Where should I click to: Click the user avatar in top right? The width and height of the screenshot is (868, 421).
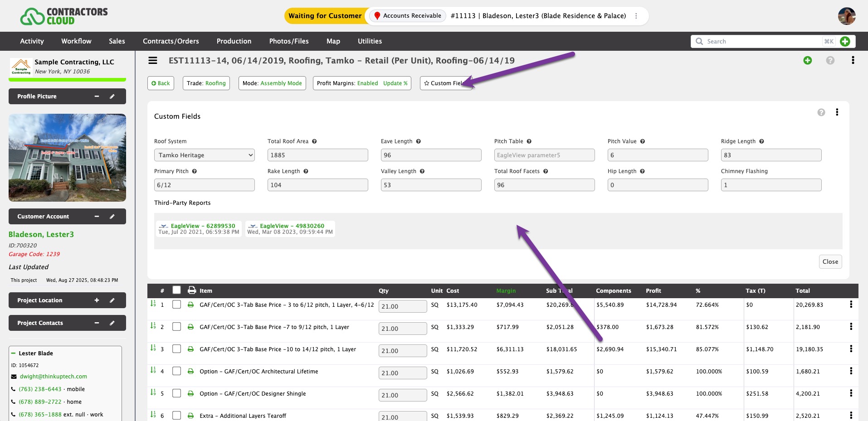(846, 16)
